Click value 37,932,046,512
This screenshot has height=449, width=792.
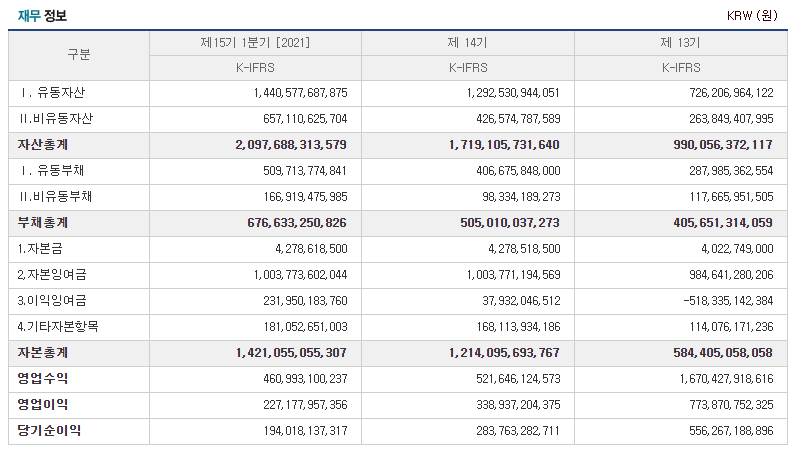pyautogui.click(x=521, y=301)
